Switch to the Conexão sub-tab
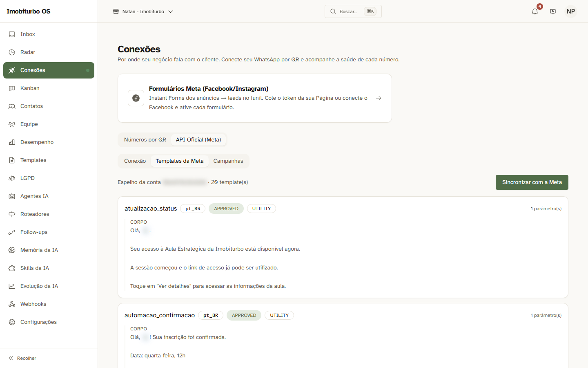Viewport: 588px width, 368px height. [135, 161]
